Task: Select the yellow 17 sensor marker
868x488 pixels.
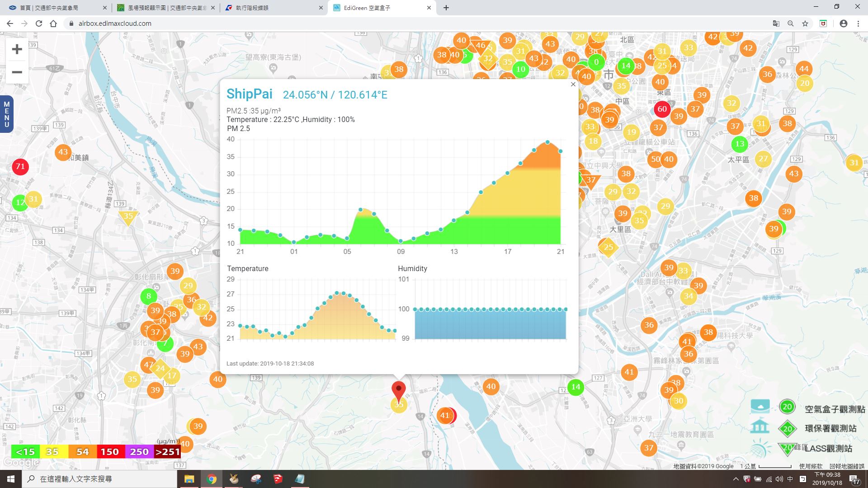Action: (x=172, y=375)
